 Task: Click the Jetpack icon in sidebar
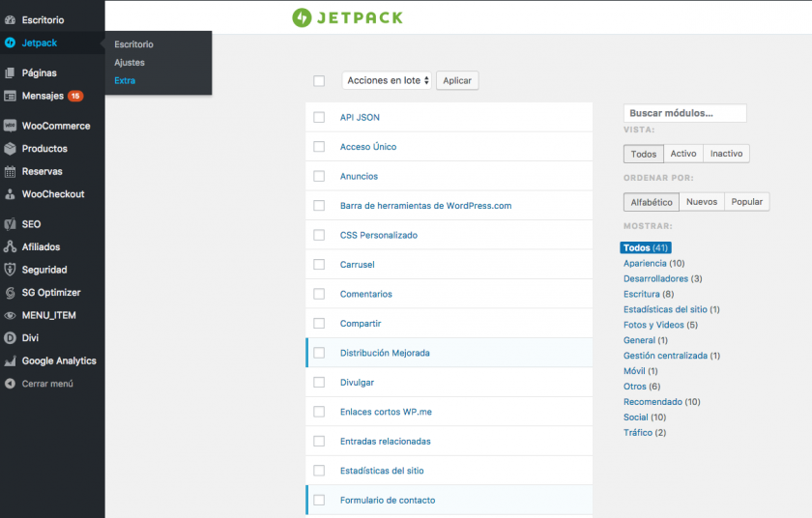(10, 43)
